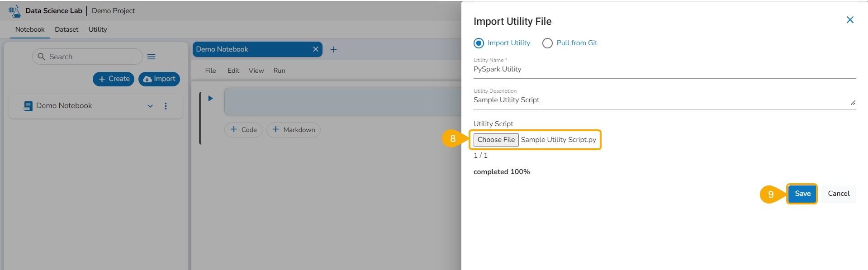Screen dimensions: 868x270
Task: Select the Import Utility radio button
Action: 479,43
